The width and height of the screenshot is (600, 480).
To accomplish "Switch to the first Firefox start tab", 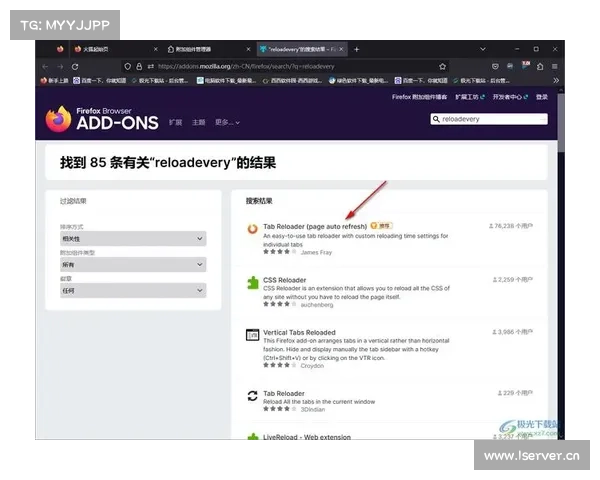I will click(114, 49).
